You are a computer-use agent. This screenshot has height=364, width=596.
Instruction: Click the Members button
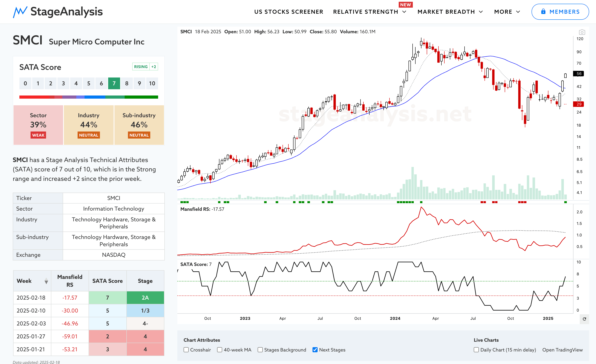click(560, 12)
